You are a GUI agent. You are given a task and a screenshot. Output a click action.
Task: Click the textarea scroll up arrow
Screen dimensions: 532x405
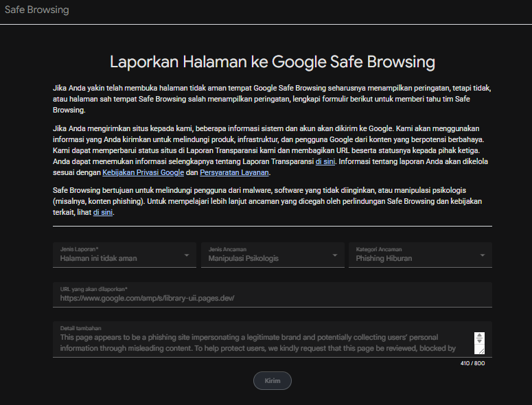pyautogui.click(x=479, y=335)
